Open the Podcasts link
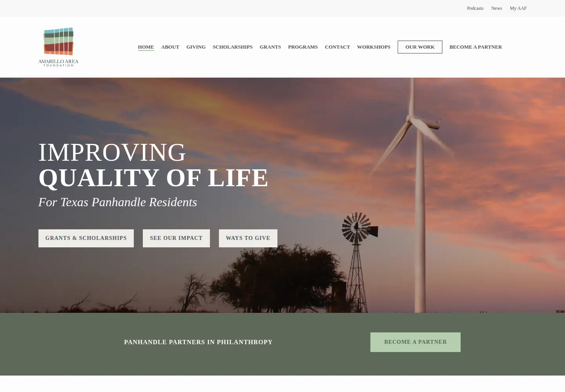The width and height of the screenshot is (565, 392). click(475, 8)
